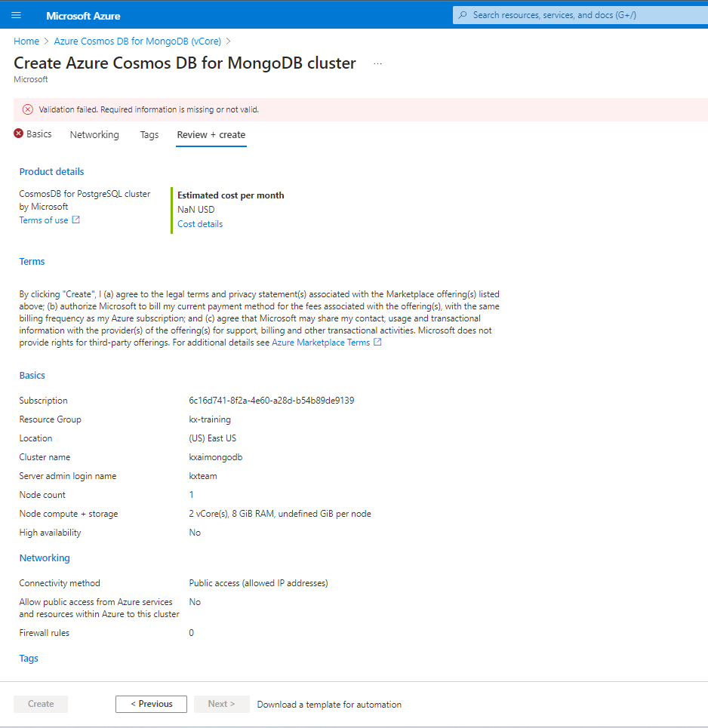Click the Microsoft Azure logo text

(83, 16)
